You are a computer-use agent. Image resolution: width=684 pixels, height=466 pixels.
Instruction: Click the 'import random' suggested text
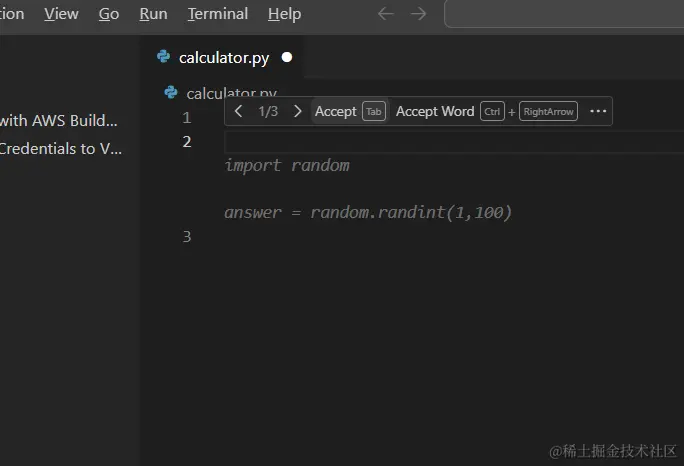click(x=287, y=166)
